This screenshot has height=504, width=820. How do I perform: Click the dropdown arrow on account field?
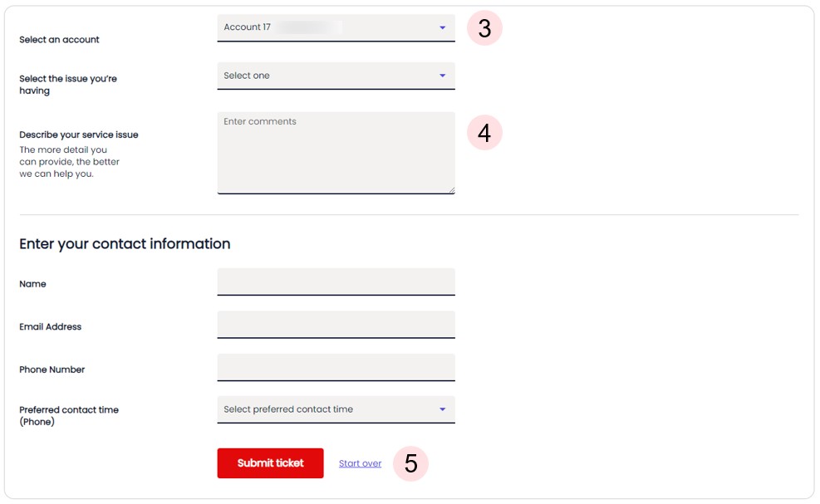point(443,27)
